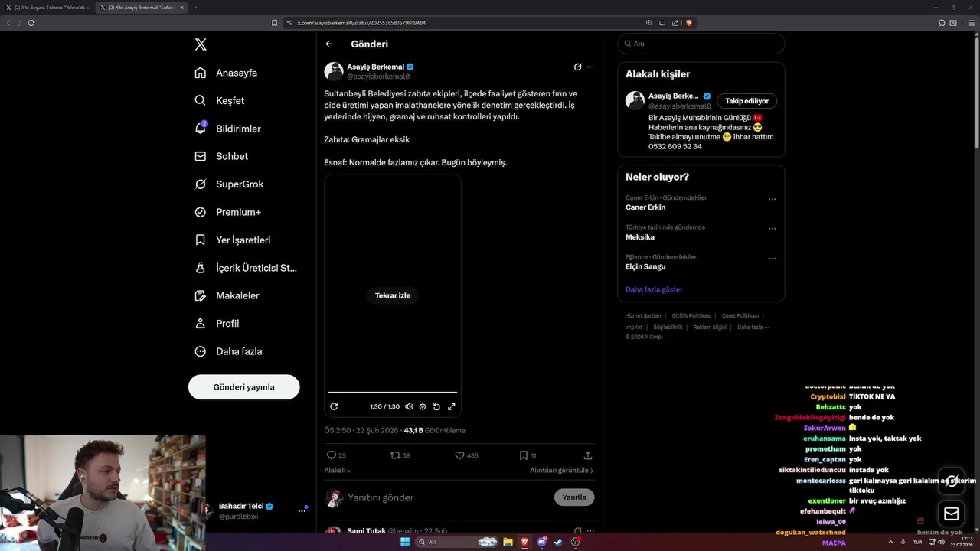Image resolution: width=980 pixels, height=551 pixels.
Task: Open options for Elçin Sangu trend
Action: [772, 258]
